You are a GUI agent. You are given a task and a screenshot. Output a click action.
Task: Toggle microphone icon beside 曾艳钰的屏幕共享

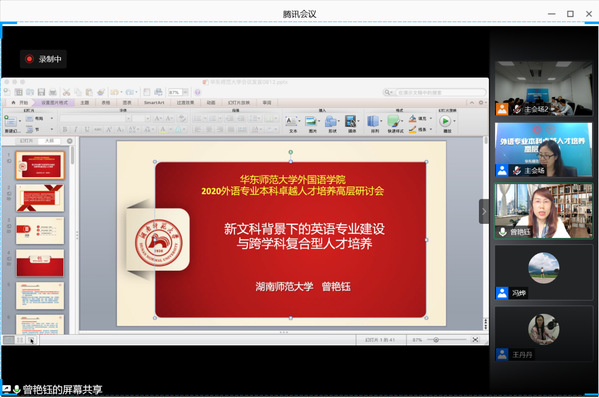[x=16, y=390]
